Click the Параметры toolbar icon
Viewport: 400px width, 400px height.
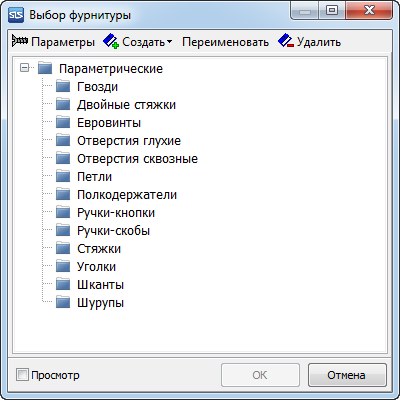(20, 41)
